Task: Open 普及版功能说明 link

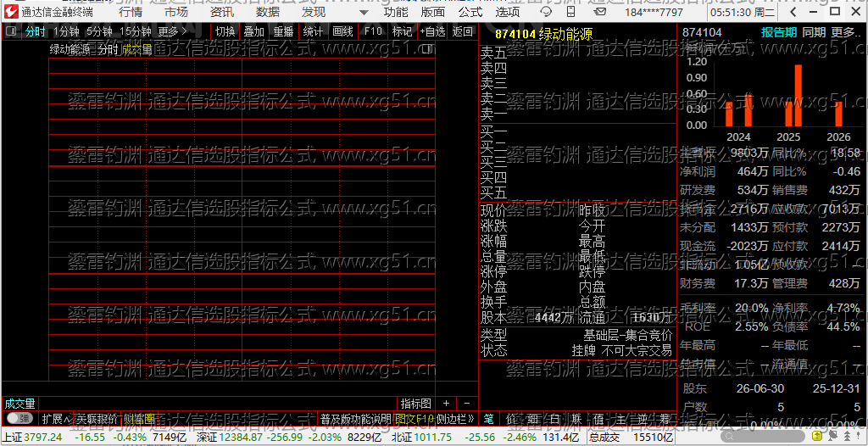Action: [x=355, y=418]
